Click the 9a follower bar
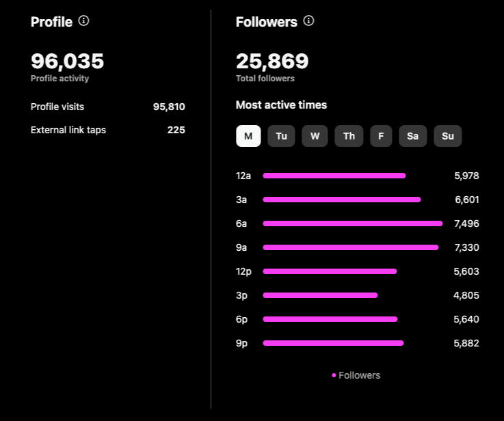The height and width of the screenshot is (421, 504). pyautogui.click(x=351, y=247)
